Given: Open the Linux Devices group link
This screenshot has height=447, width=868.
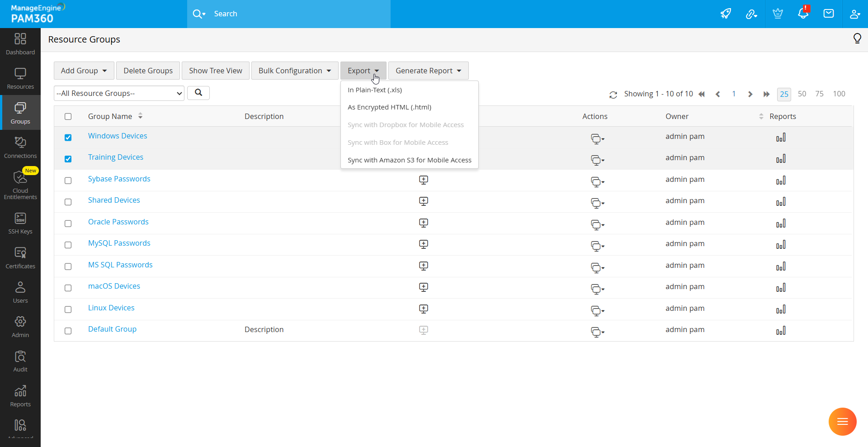Looking at the screenshot, I should tap(111, 308).
